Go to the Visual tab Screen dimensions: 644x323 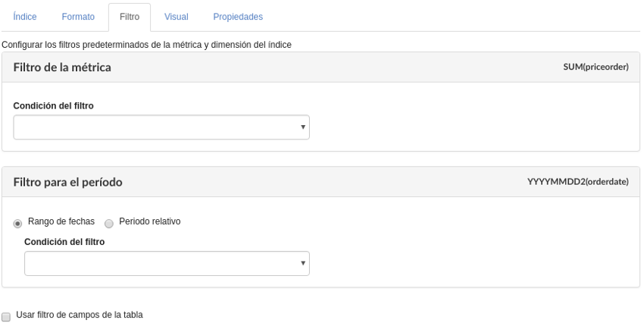click(x=176, y=17)
